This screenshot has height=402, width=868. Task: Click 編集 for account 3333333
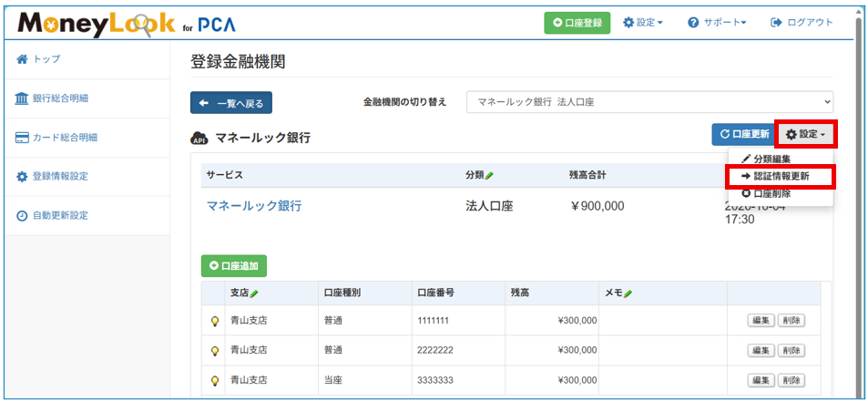[x=761, y=380]
